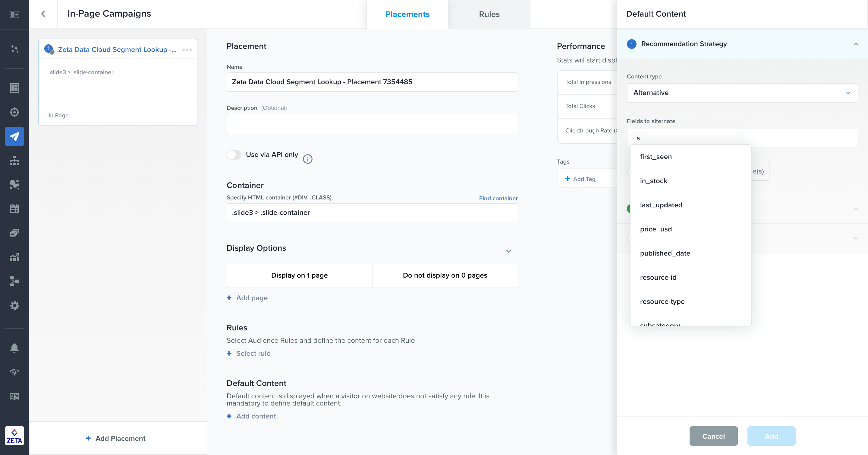Collapse the Display Options chevron
This screenshot has width=868, height=455.
point(508,251)
